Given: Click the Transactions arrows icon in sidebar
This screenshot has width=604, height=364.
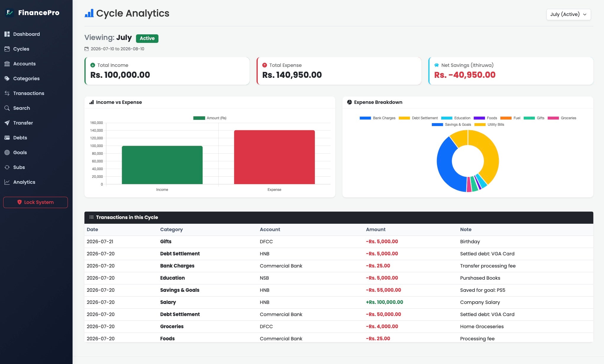Looking at the screenshot, I should (x=7, y=93).
